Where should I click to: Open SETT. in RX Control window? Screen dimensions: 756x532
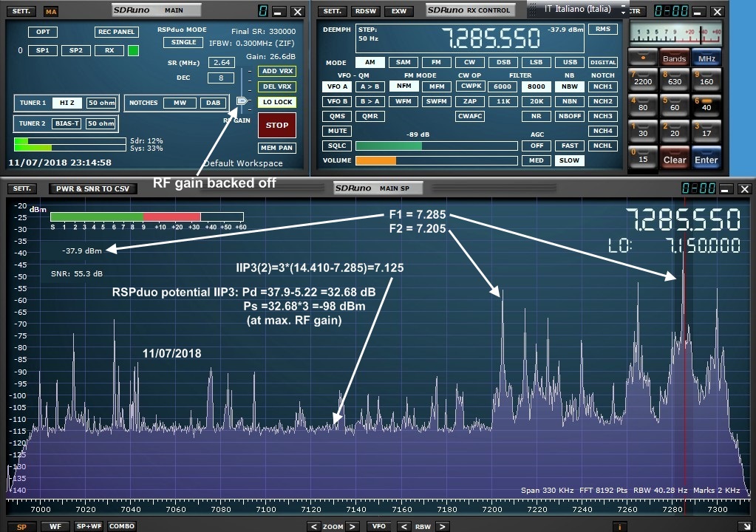[333, 10]
